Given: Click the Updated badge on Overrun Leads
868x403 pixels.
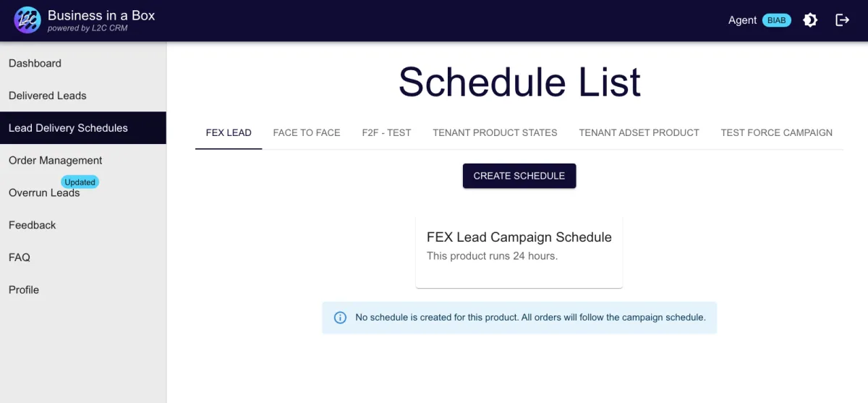Looking at the screenshot, I should tap(80, 182).
